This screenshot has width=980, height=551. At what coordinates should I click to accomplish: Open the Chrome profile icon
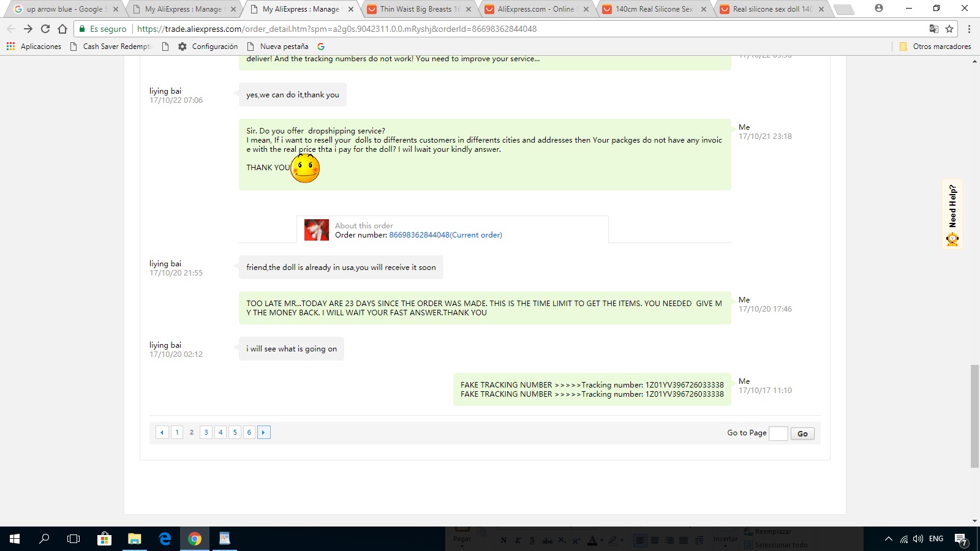(x=879, y=9)
